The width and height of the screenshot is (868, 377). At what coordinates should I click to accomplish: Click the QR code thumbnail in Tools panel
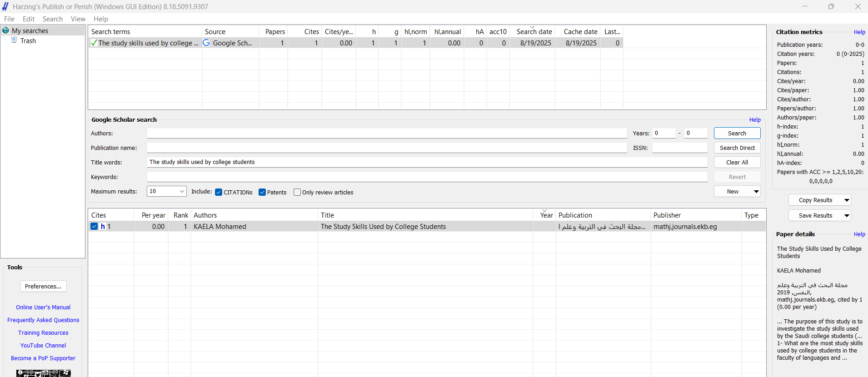(44, 373)
